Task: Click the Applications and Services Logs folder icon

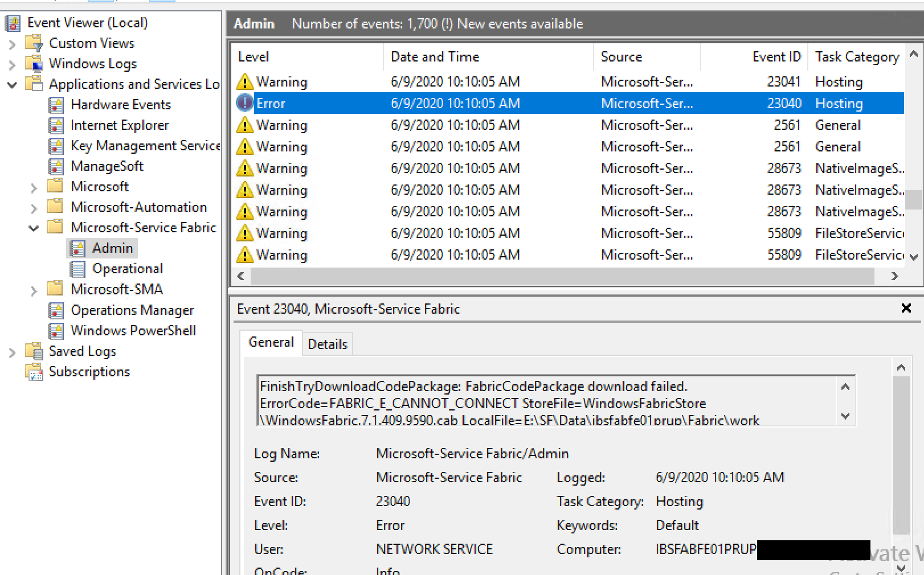Action: 34,84
